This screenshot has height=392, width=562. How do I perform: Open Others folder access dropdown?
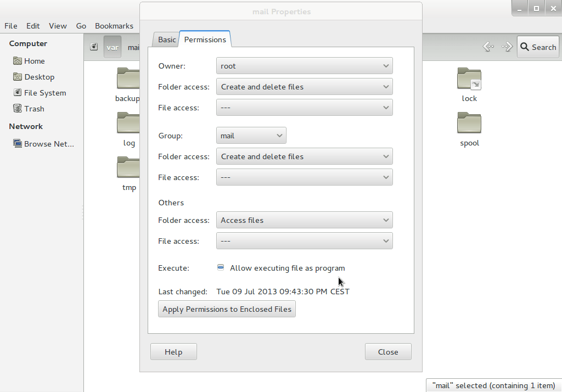pos(304,220)
